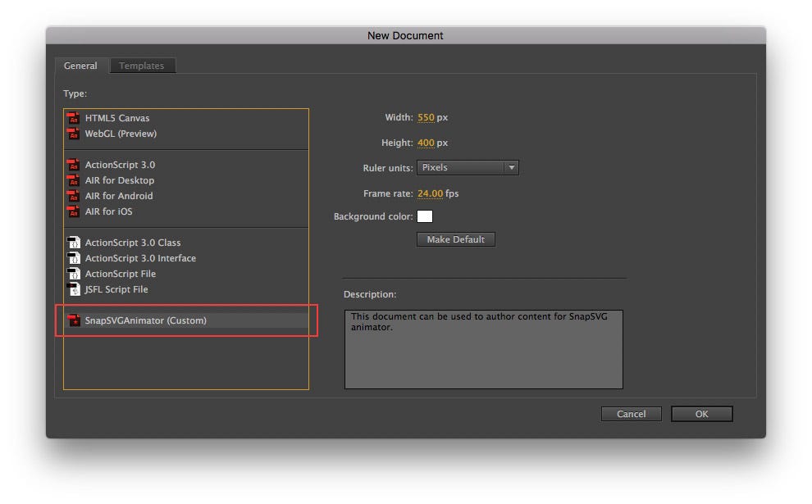Open the Ruler units Pixels dropdown

coord(468,167)
